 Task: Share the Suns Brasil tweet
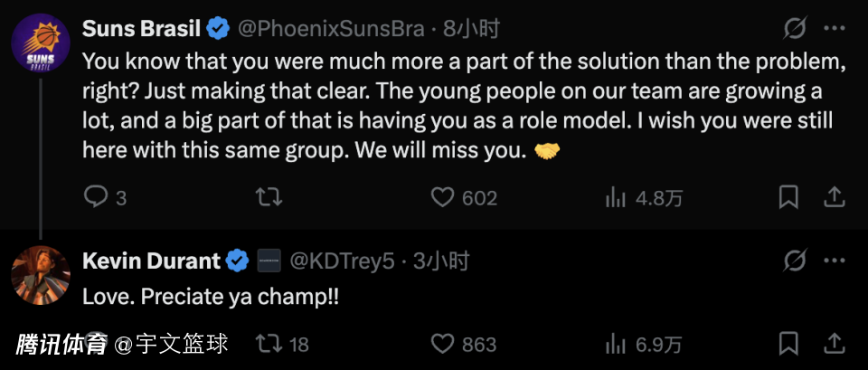[x=835, y=196]
